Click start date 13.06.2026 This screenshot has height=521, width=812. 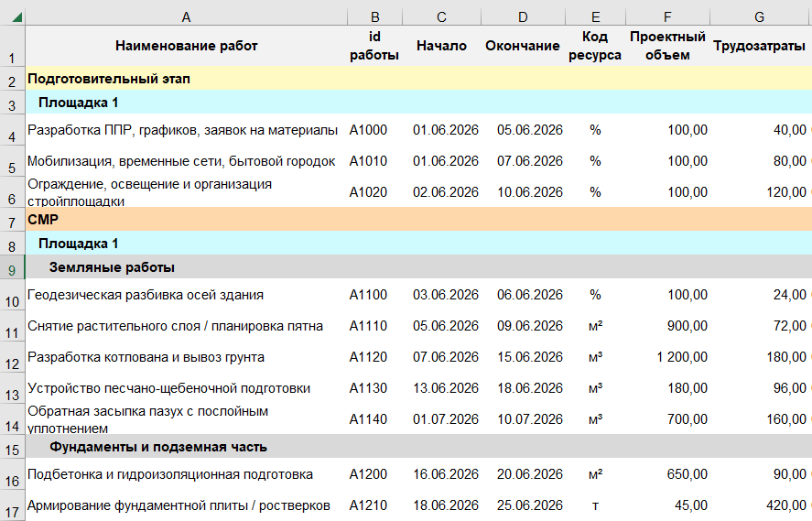[441, 388]
